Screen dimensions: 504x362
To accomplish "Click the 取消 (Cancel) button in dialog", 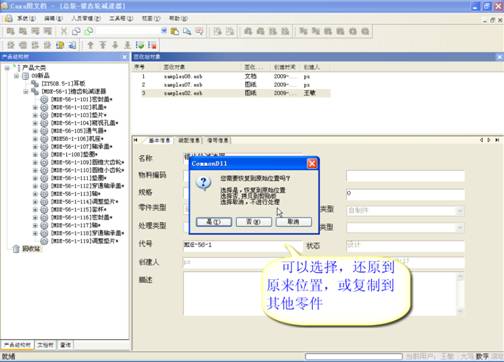I will [294, 222].
